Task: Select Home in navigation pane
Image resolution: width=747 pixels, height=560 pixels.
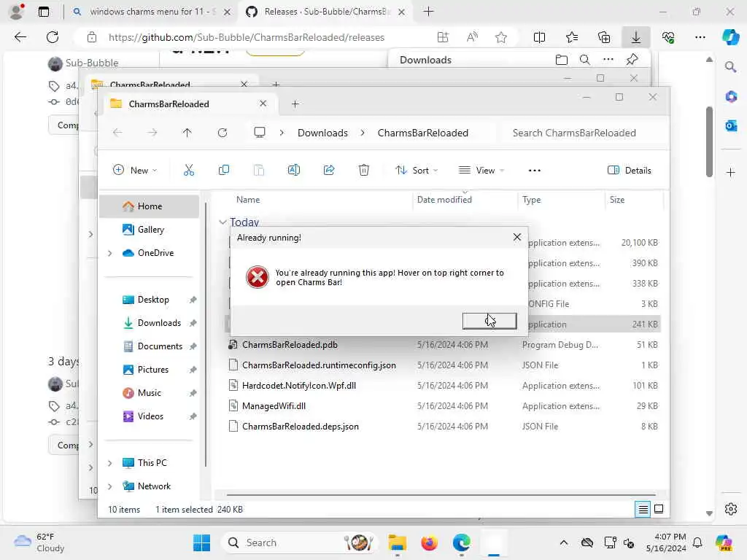Action: [x=150, y=206]
